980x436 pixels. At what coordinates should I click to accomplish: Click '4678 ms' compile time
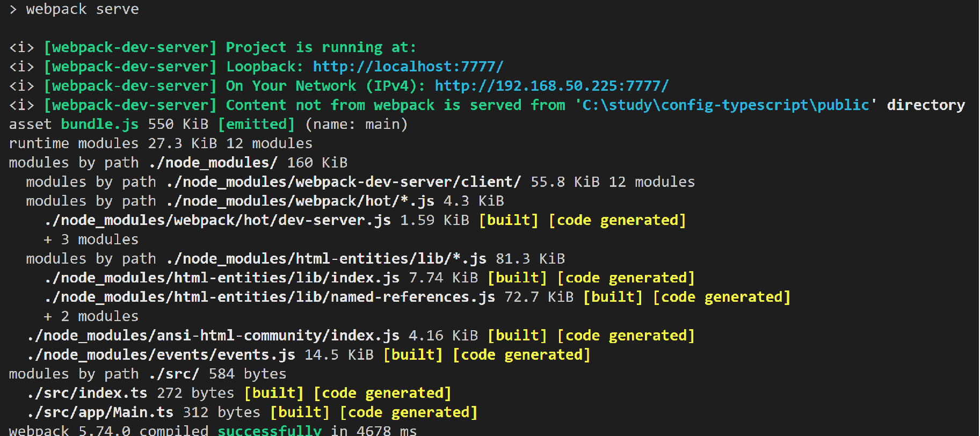(387, 431)
